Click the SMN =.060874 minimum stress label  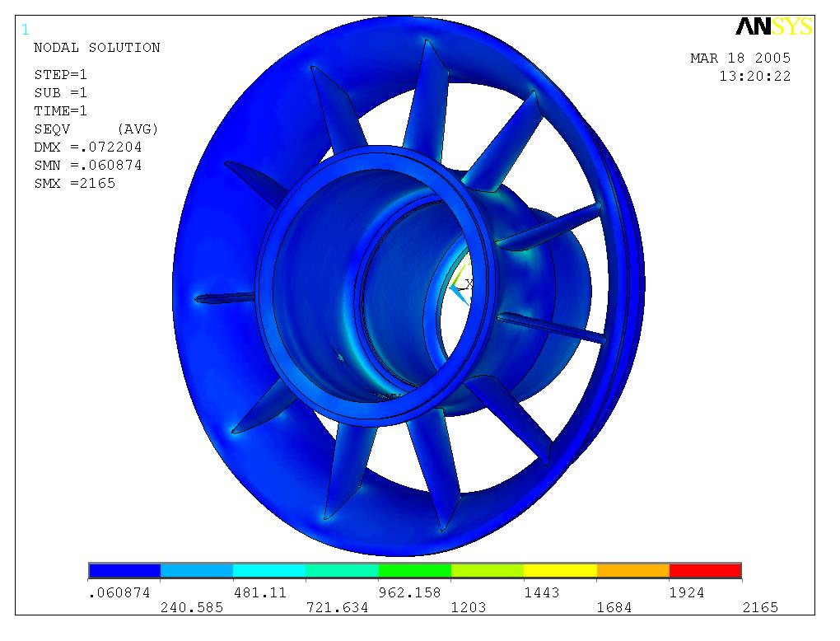click(87, 165)
